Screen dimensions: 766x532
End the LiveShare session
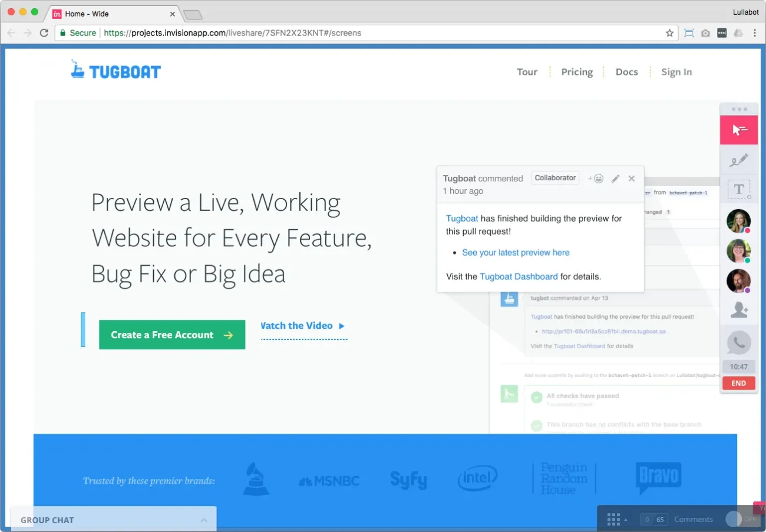pos(739,383)
